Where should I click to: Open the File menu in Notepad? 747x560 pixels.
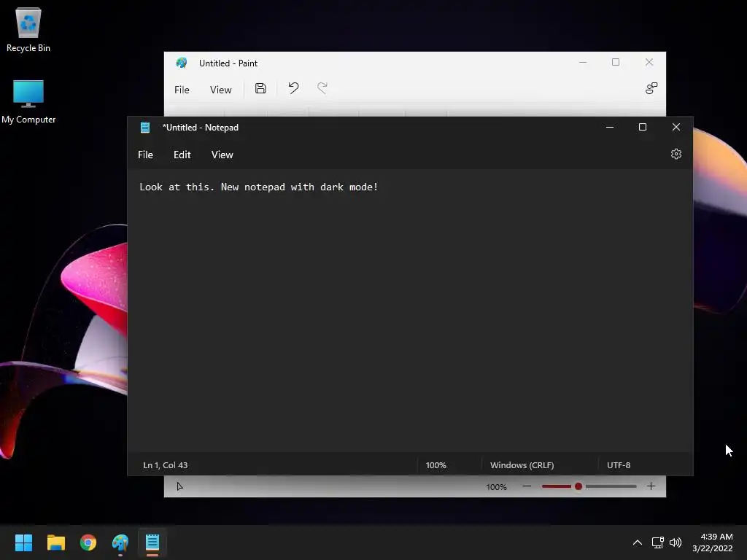[x=145, y=155]
